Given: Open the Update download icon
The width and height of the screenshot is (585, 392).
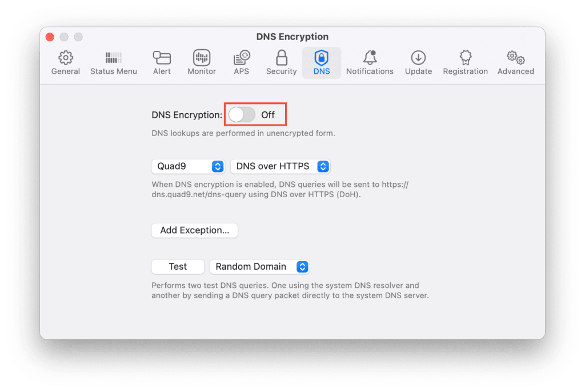Looking at the screenshot, I should point(418,58).
